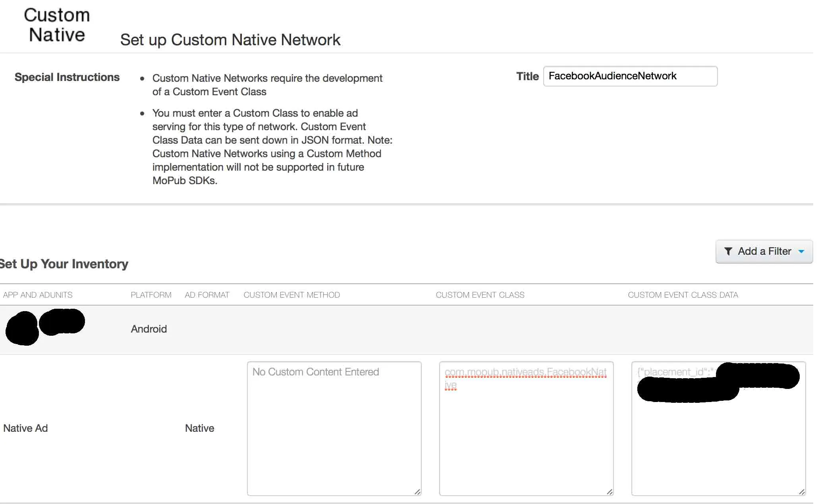Click the Native Ad adunit name
Screen dimensions: 818x504
(x=26, y=429)
